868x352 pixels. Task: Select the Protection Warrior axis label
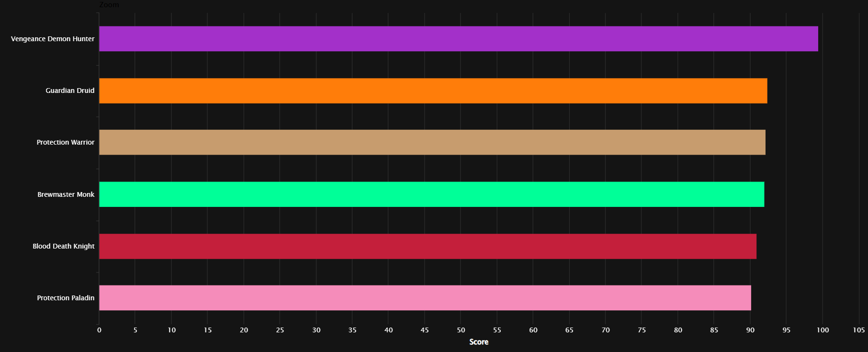pos(66,142)
